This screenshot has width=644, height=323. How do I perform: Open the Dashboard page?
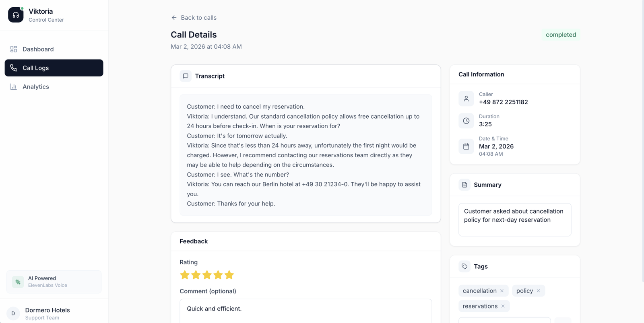[38, 49]
